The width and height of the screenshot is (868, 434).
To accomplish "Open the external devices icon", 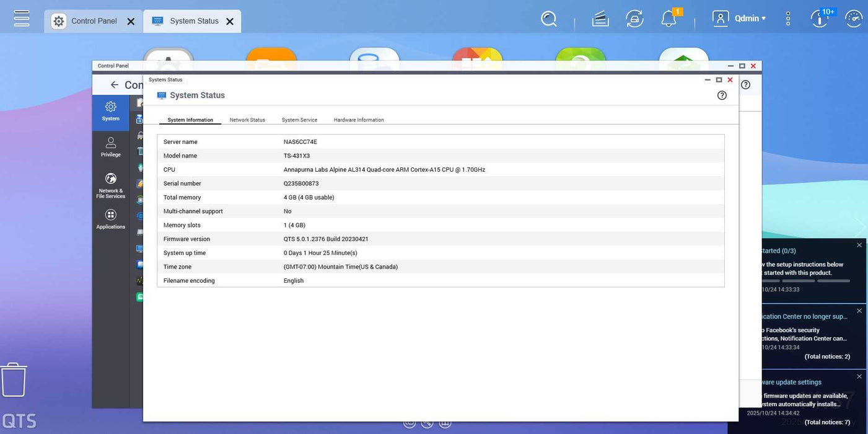I will point(634,19).
